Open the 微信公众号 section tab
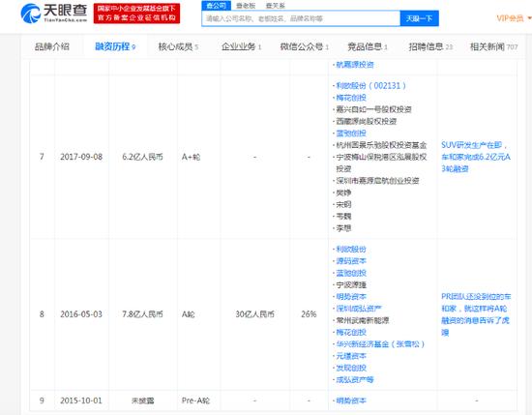This screenshot has height=415, width=532. (304, 46)
